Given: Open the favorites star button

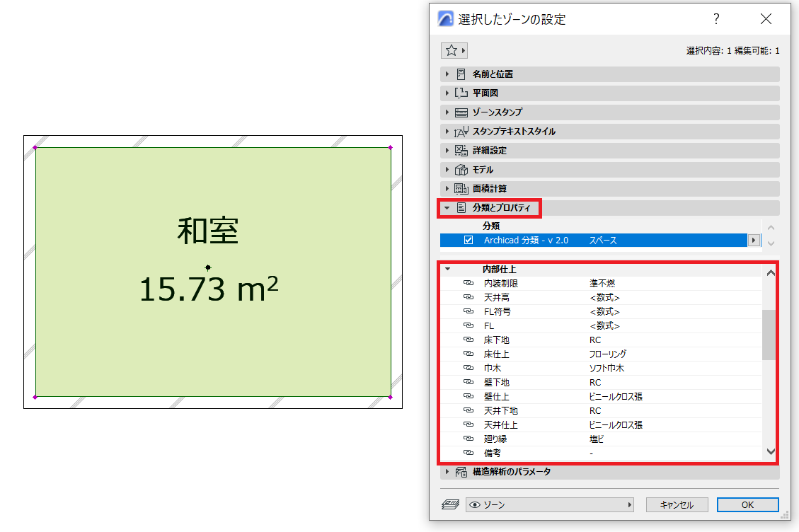Looking at the screenshot, I should pos(454,50).
